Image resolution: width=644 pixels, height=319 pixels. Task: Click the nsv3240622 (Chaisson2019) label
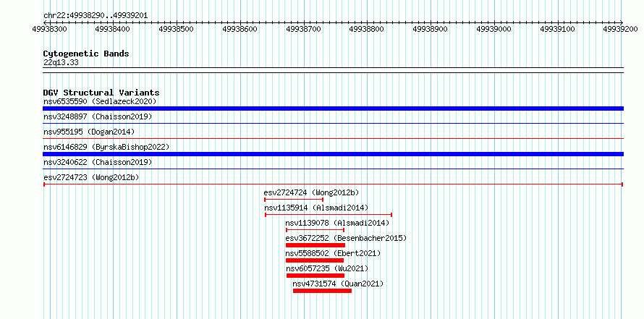pyautogui.click(x=98, y=162)
